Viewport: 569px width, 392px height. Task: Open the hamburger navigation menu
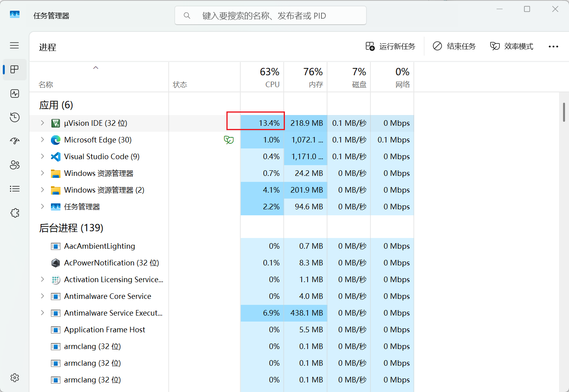tap(14, 45)
